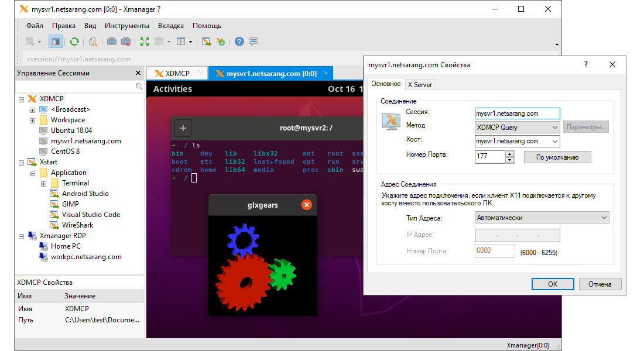Switch to the XDMCP session tab
644x351 pixels.
coord(177,74)
